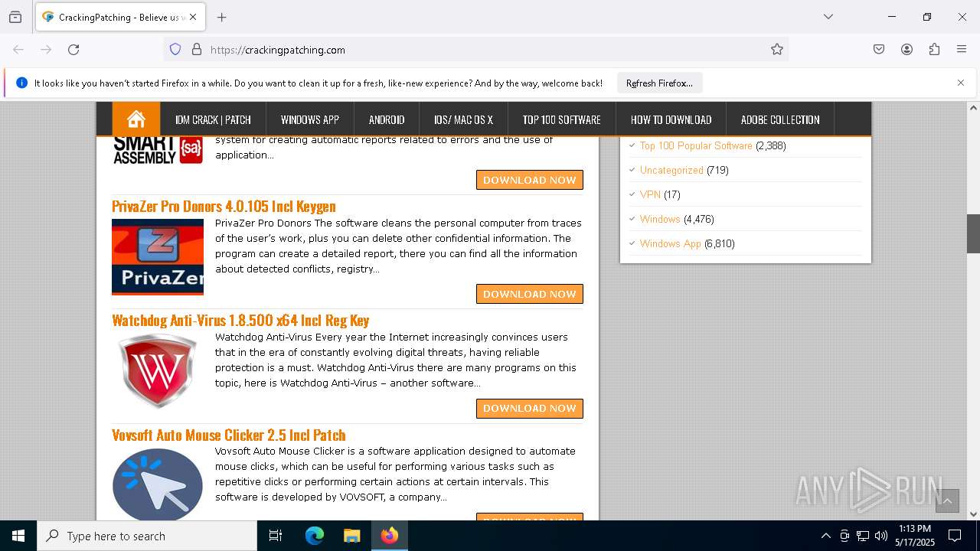980x551 pixels.
Task: Open Top 100 Software menu item
Action: (x=562, y=119)
